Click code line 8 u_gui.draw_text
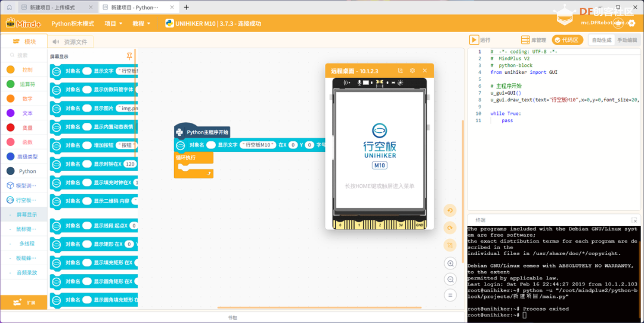Screen dimensions: 644x323 (x=564, y=100)
